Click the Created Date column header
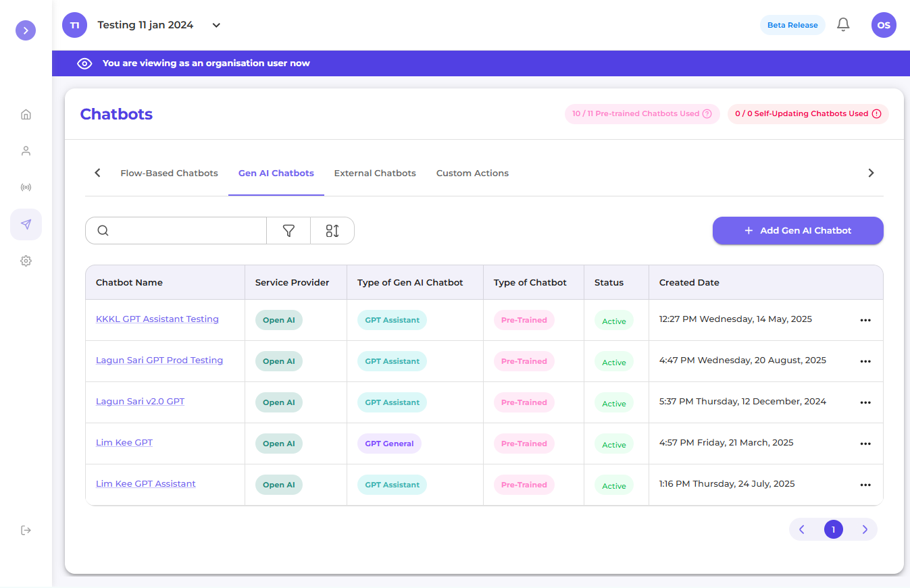 (689, 283)
